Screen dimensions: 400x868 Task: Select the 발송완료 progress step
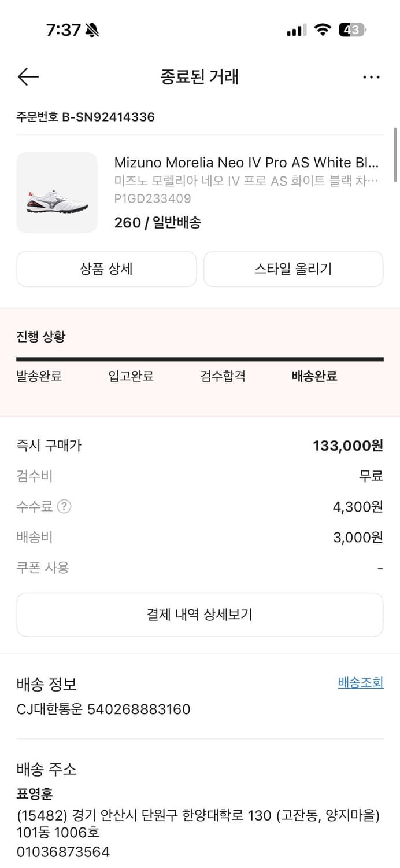[x=39, y=376]
